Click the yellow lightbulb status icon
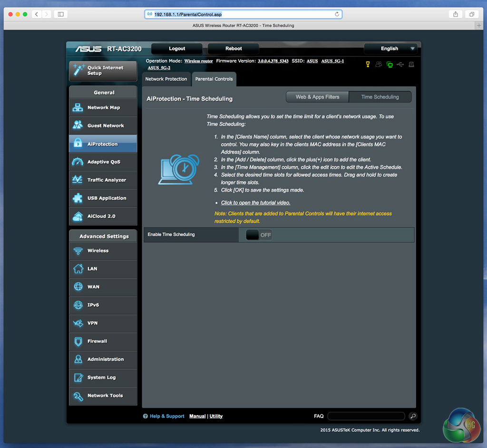 (368, 64)
